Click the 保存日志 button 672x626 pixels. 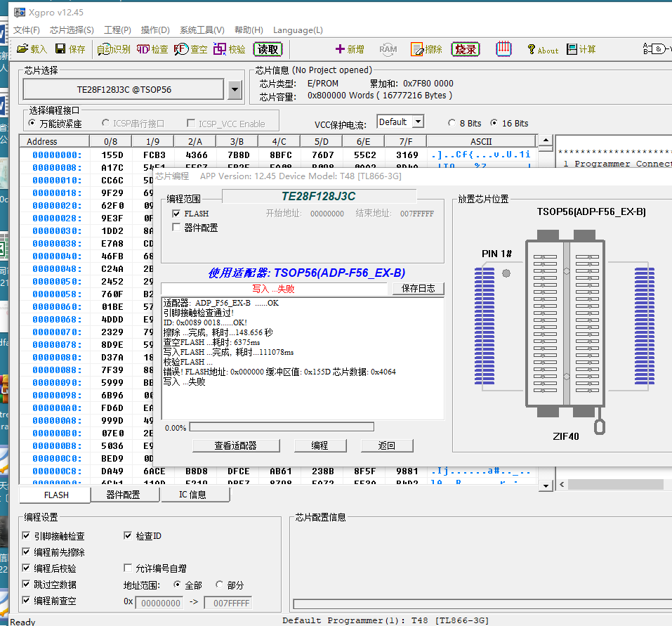[x=418, y=289]
